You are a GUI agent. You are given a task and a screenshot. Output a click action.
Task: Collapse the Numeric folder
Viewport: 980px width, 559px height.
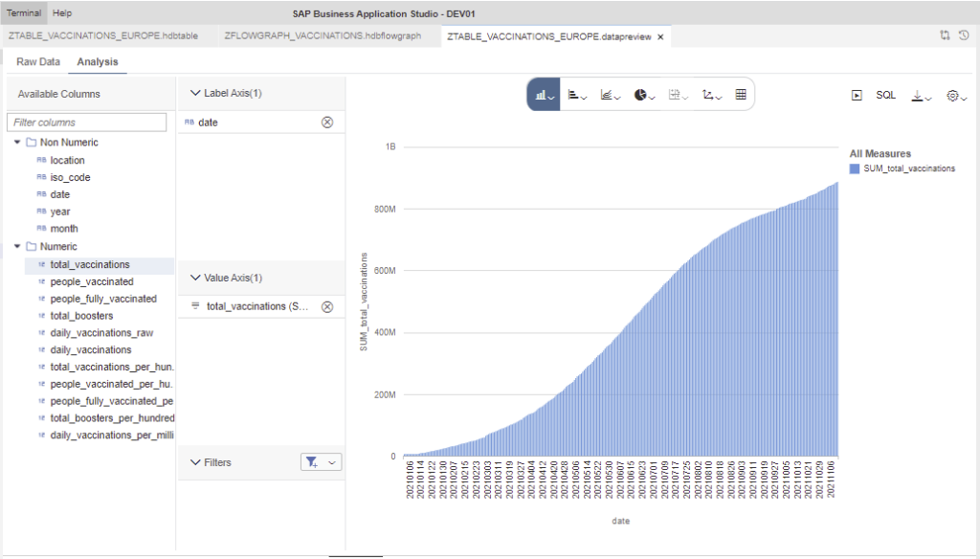[17, 246]
